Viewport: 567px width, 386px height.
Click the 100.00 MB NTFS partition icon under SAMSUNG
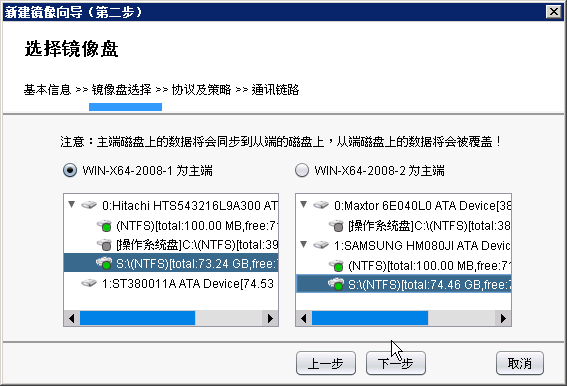[336, 266]
